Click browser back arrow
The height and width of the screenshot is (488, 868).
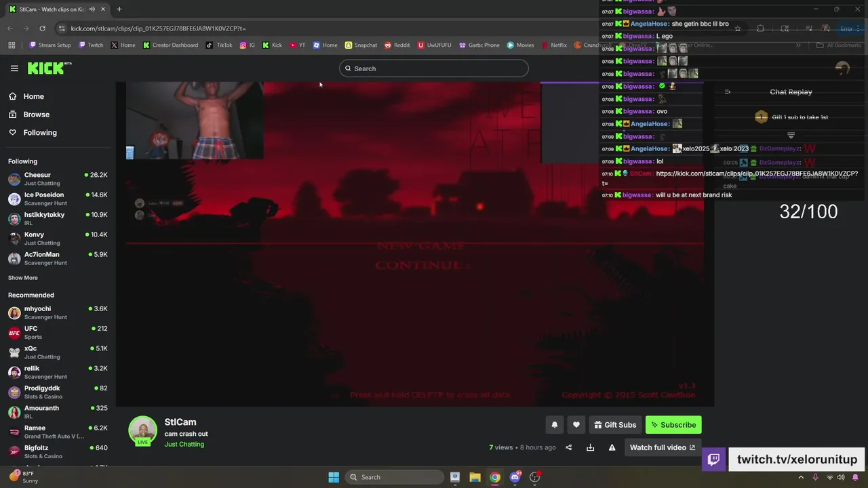pyautogui.click(x=9, y=28)
